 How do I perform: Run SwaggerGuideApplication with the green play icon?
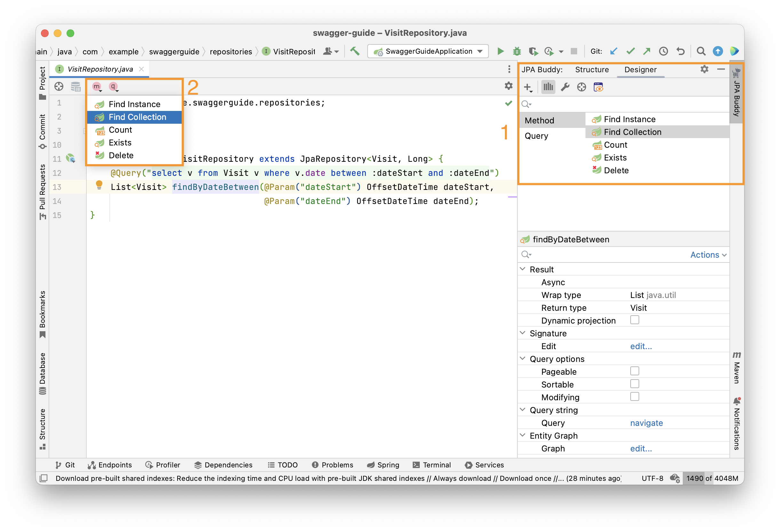click(x=500, y=51)
